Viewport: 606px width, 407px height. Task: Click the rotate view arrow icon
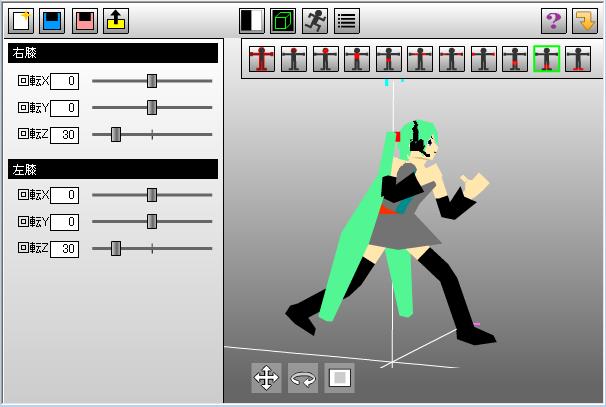(x=303, y=378)
